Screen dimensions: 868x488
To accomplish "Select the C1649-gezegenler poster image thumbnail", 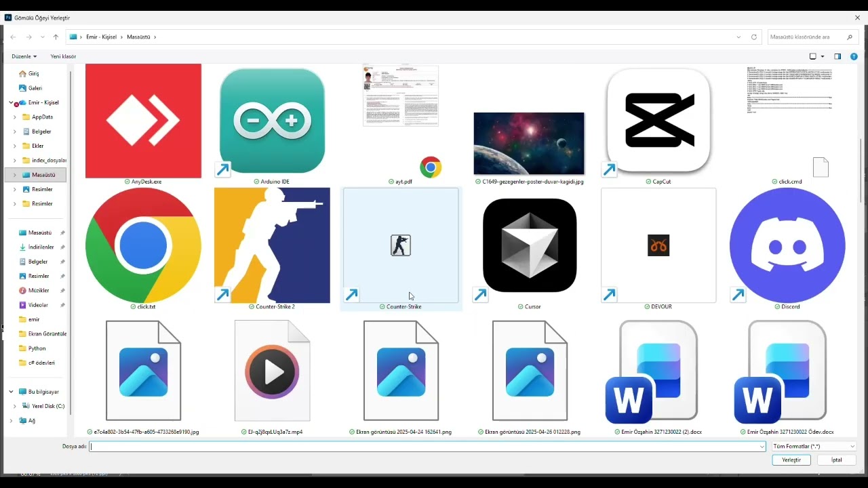I will (x=529, y=144).
